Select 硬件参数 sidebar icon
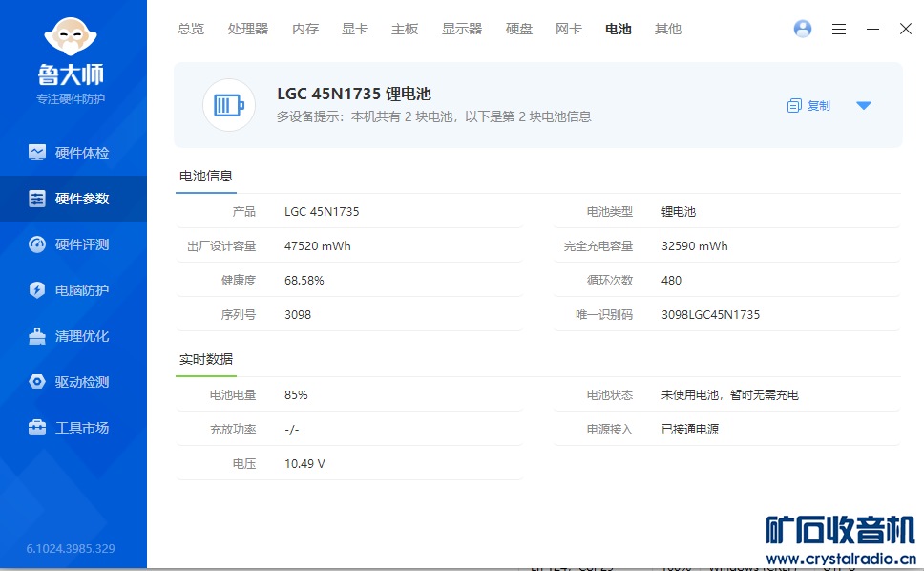924x571 pixels. click(x=36, y=199)
